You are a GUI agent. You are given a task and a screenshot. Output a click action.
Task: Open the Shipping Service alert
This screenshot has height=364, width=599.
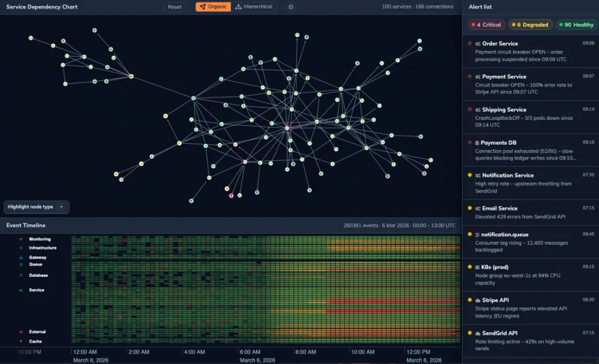tap(531, 117)
